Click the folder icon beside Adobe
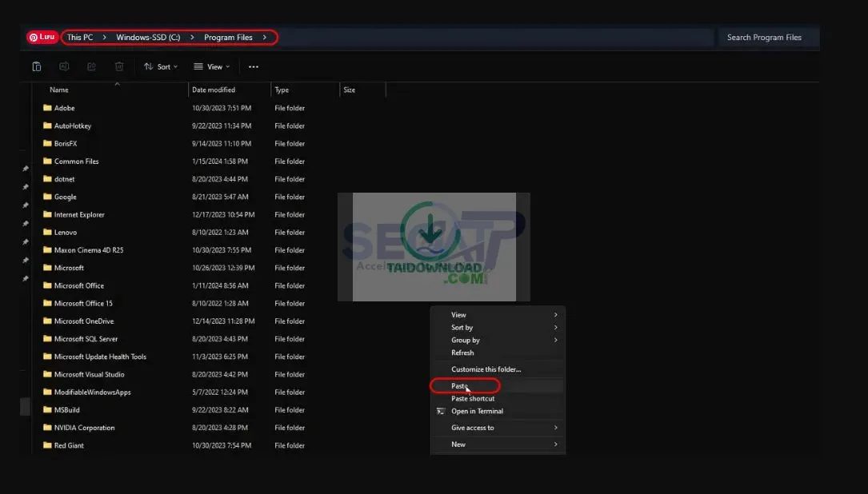This screenshot has height=494, width=868. coord(47,108)
